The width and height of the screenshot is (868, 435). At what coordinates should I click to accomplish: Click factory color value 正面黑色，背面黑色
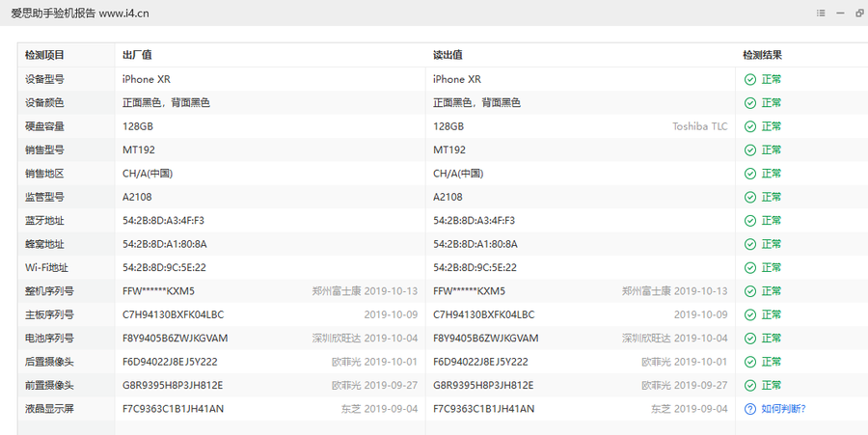[x=166, y=103]
